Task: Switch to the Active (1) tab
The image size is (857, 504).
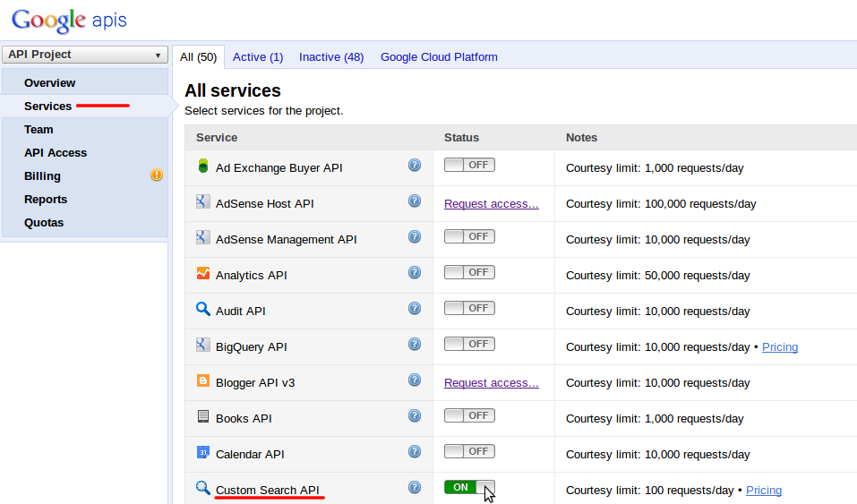Action: [258, 56]
